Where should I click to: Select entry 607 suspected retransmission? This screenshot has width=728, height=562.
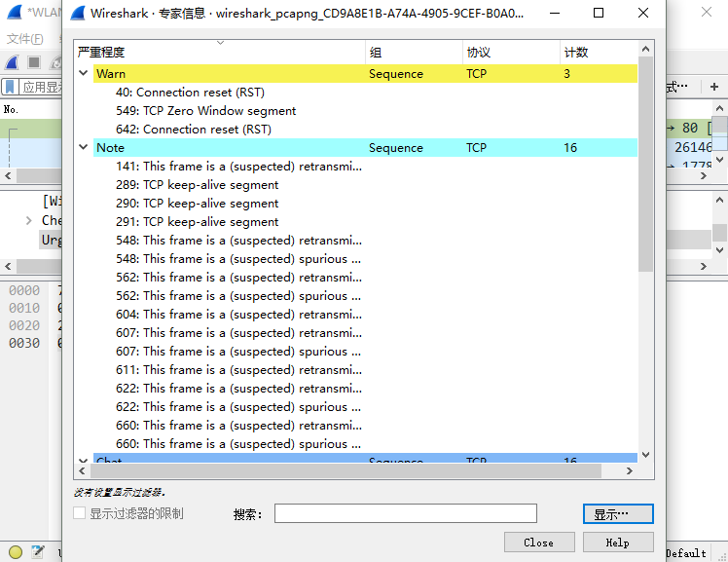coord(238,333)
